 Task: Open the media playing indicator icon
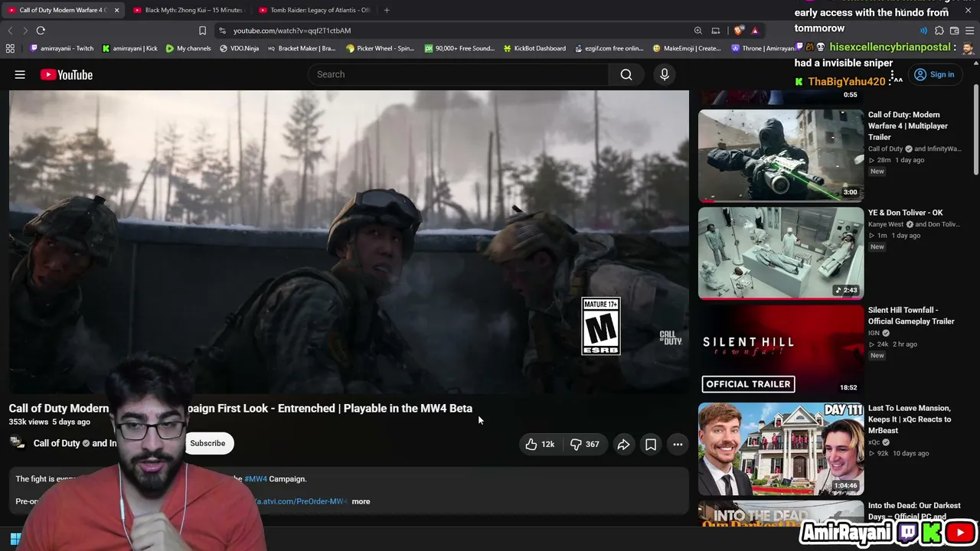pos(923,31)
